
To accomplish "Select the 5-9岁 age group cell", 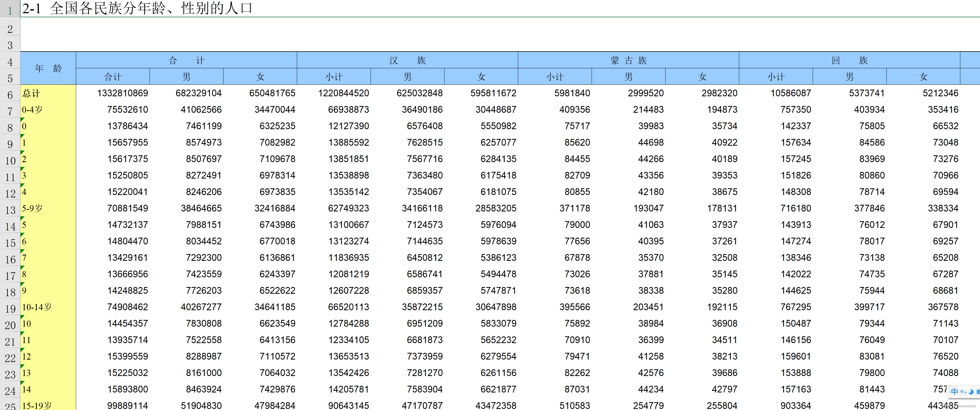I will pos(48,209).
